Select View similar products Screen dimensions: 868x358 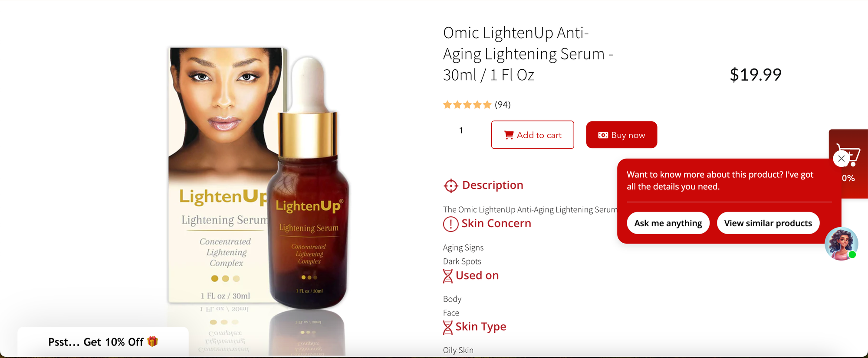768,223
